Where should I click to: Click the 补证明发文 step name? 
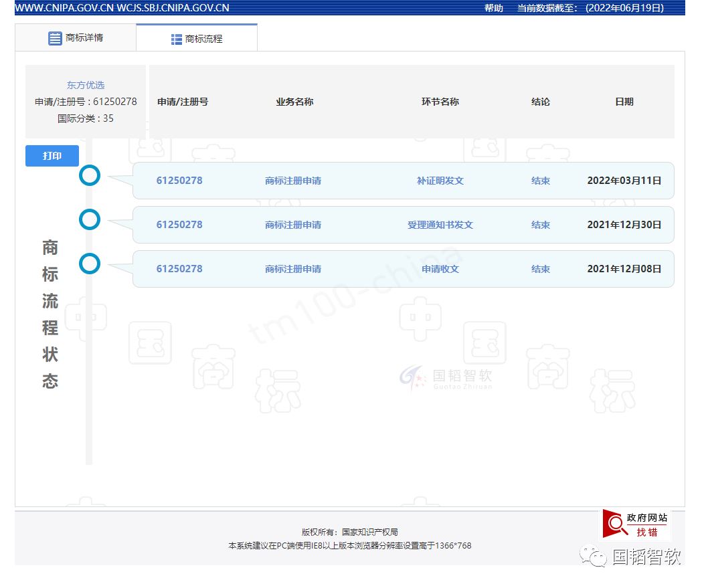pyautogui.click(x=440, y=181)
